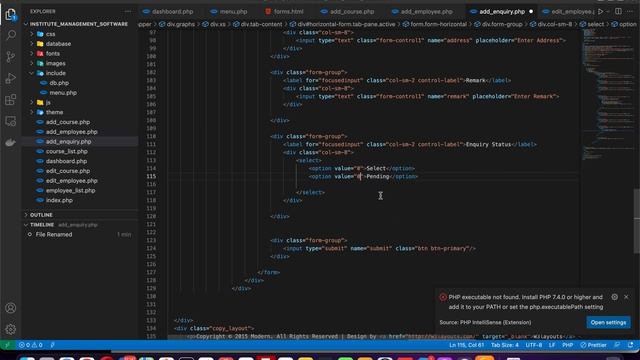
Task: Open the Search view in activity bar
Action: coord(11,35)
